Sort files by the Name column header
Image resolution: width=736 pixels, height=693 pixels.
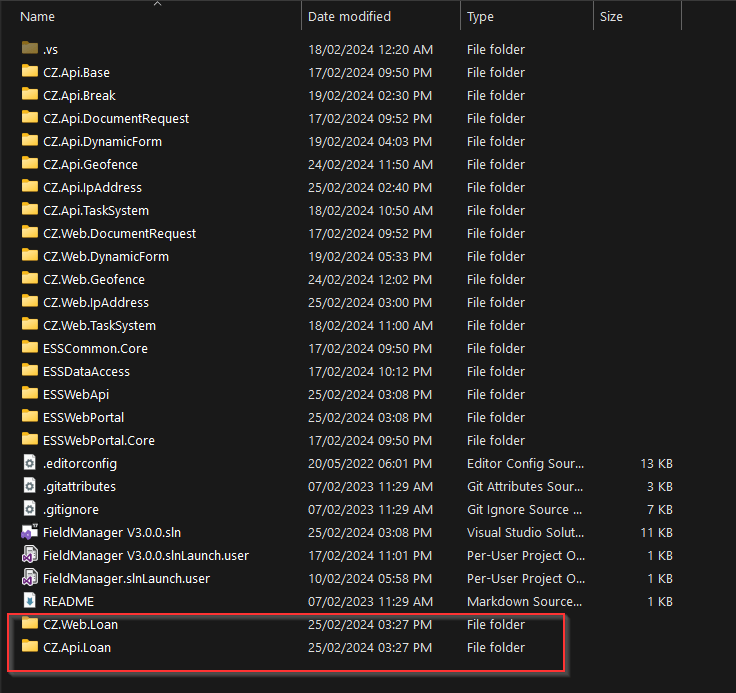coord(38,16)
